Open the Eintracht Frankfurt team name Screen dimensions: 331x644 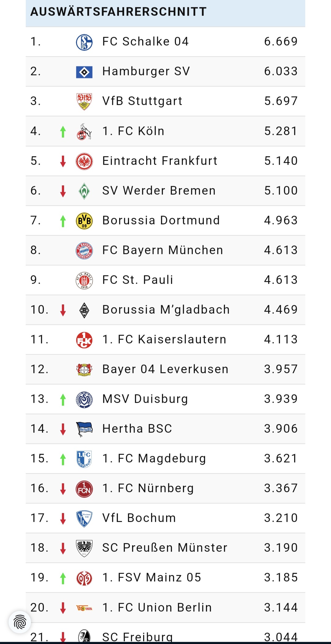click(160, 161)
